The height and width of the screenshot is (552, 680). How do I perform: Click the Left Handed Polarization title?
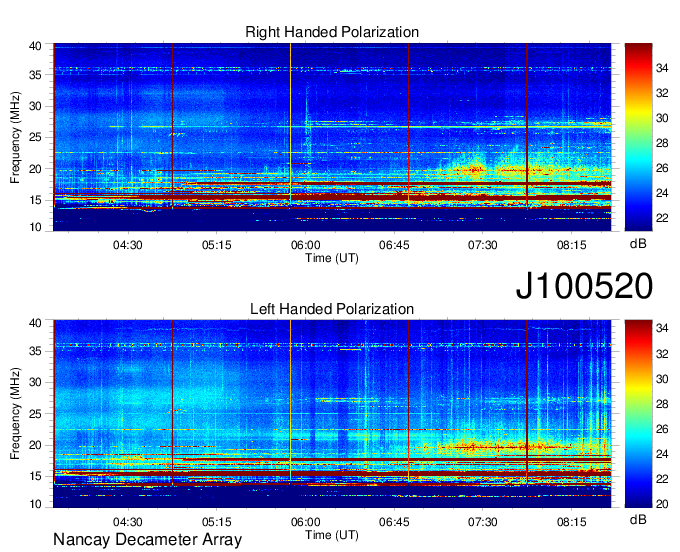click(332, 309)
